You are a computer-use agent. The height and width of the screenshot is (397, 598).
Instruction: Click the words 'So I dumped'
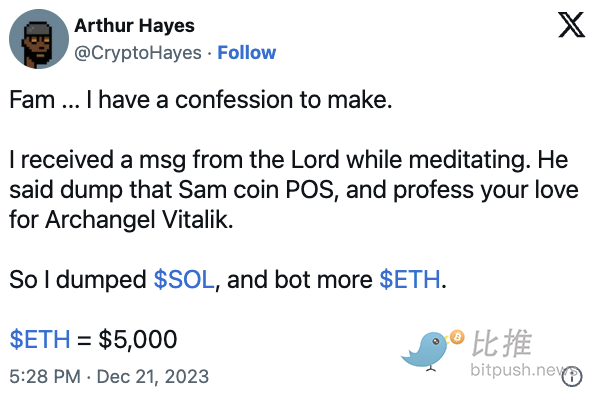[x=78, y=280]
